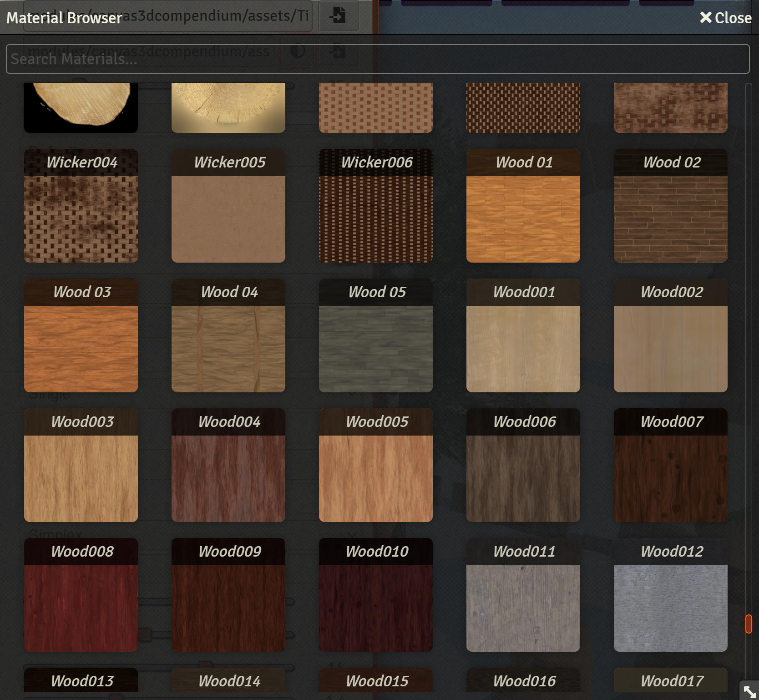Select the Wood011 gray wood material
Screen dimensions: 759x700
click(x=523, y=595)
